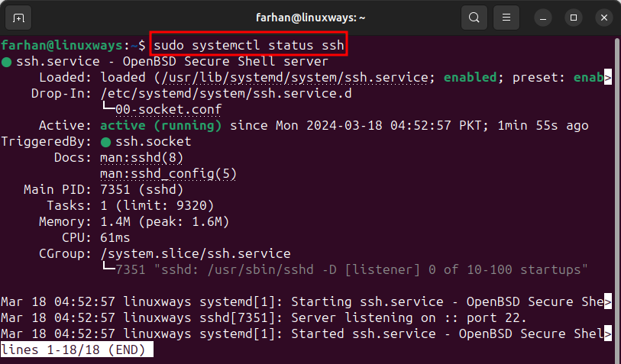Click the green ssh.service status dot
Image resolution: width=621 pixels, height=364 pixels.
pos(6,62)
